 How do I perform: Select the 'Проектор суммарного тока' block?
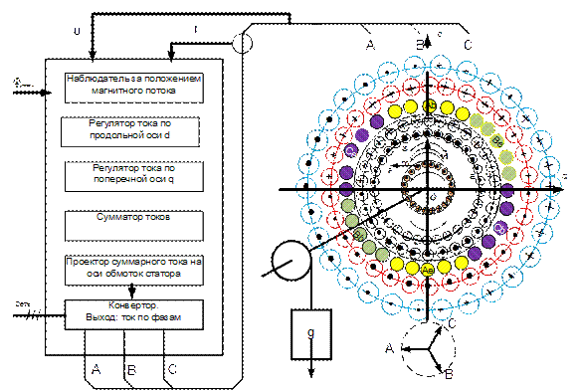coord(134,271)
